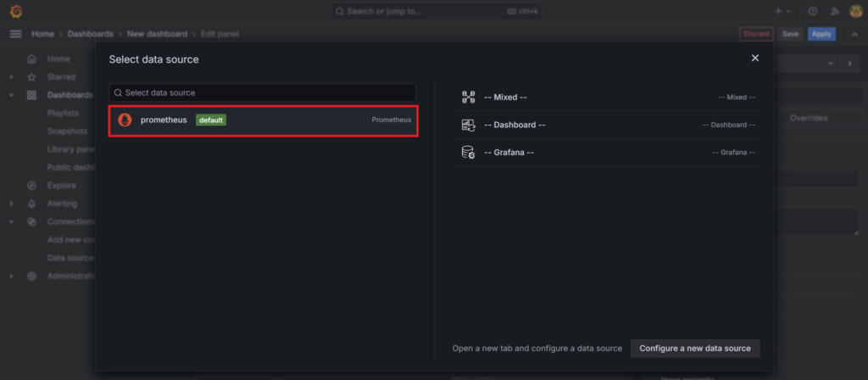Choose the -- Dashboard -- data source
This screenshot has width=868, height=380.
(606, 125)
